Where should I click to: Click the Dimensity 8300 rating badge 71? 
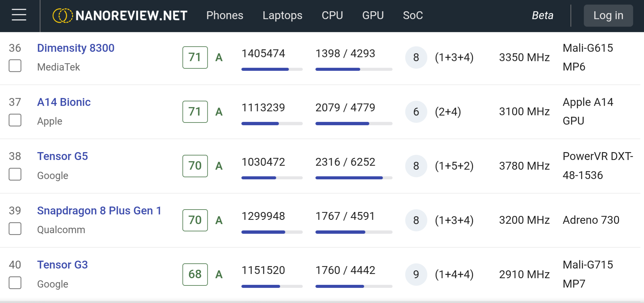195,57
